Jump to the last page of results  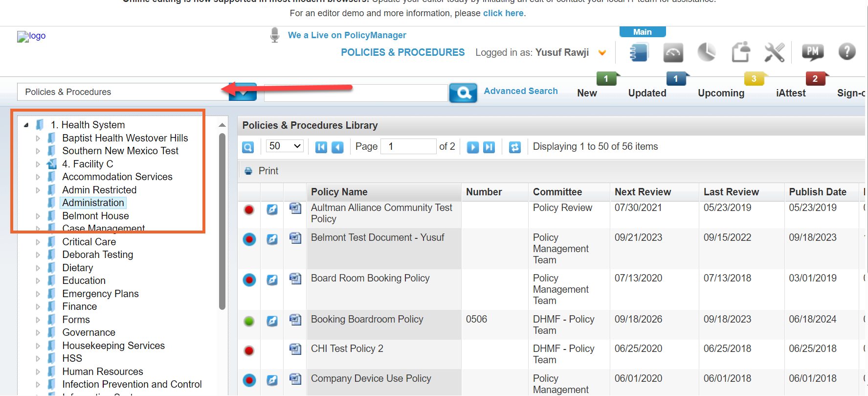(489, 147)
